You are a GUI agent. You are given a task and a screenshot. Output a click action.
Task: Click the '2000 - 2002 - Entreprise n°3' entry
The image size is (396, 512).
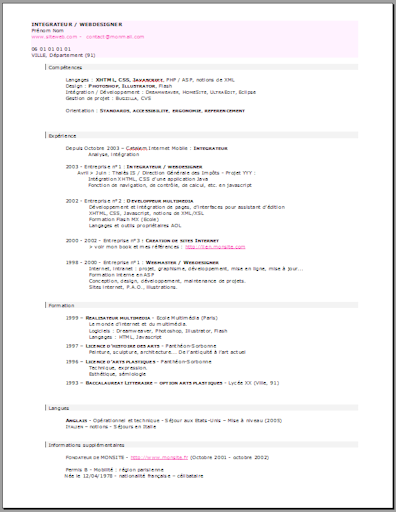tap(142, 240)
